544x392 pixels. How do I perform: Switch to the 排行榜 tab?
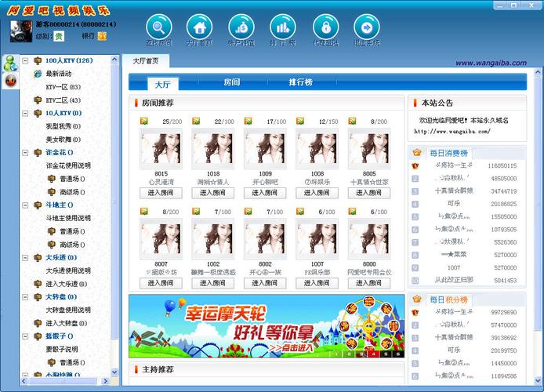click(x=300, y=82)
